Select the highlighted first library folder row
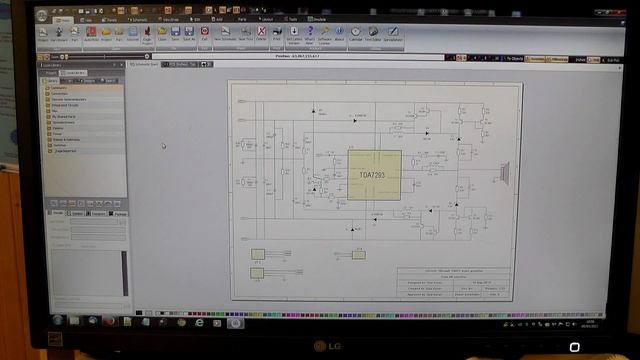The width and height of the screenshot is (640, 360). [x=84, y=88]
